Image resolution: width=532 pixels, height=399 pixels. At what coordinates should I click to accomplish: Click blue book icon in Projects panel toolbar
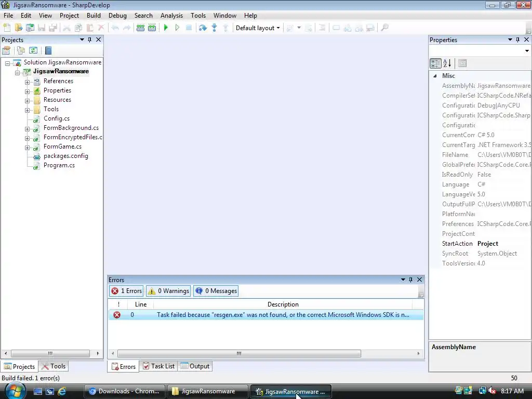[x=48, y=50]
